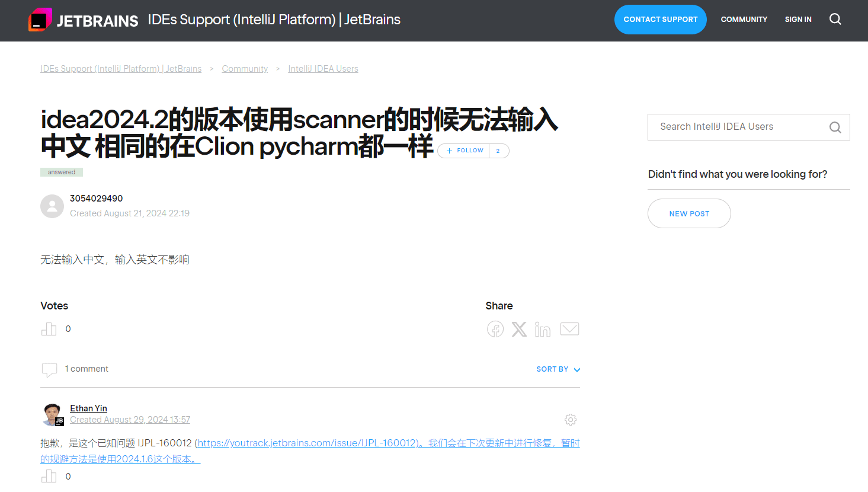Click 'Didn't find what you were looking for?'
868x492 pixels.
tap(738, 174)
